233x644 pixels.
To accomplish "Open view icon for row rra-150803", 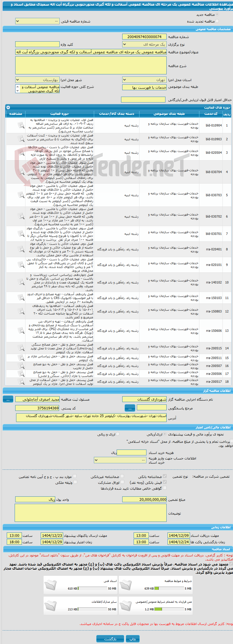I will 21,311.
